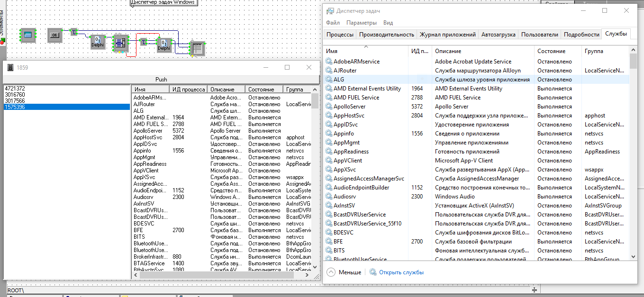Switch to the Производительность tab
This screenshot has width=644, height=297.
coord(387,35)
